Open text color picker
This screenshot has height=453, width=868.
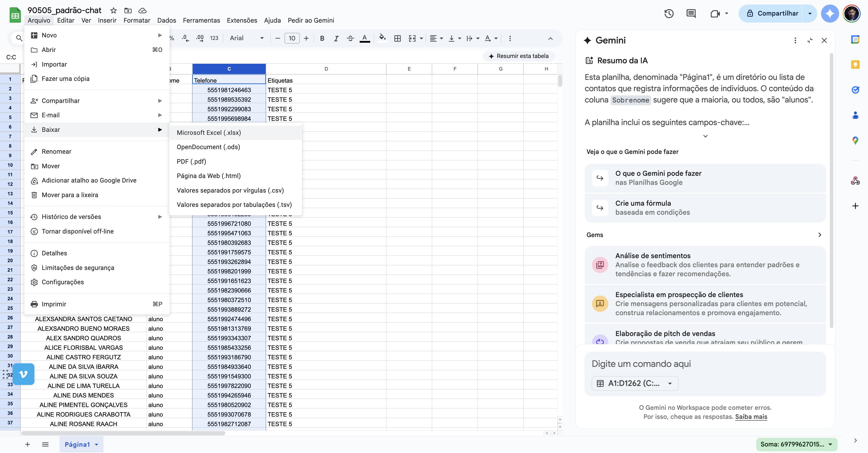(365, 38)
